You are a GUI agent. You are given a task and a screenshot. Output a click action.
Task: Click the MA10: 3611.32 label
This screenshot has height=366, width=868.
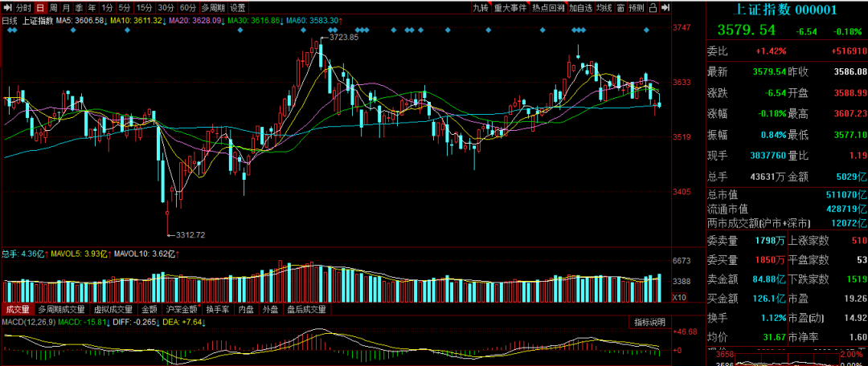[x=138, y=20]
